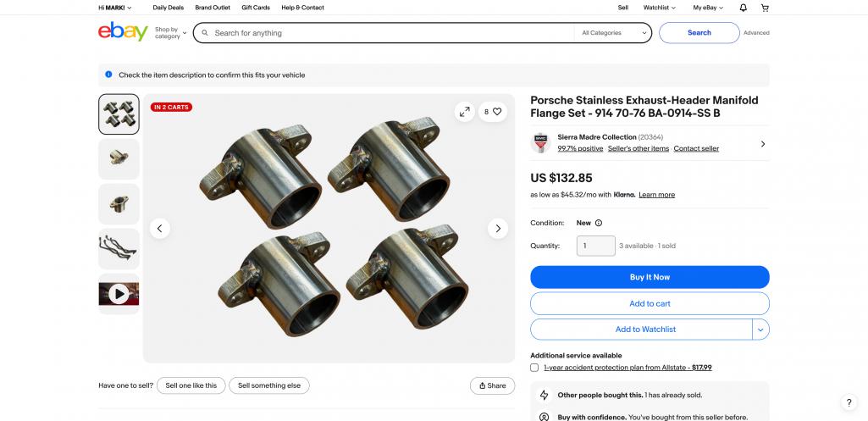Viewport: 868px width, 421px height.
Task: Show next product image arrow
Action: pyautogui.click(x=498, y=228)
